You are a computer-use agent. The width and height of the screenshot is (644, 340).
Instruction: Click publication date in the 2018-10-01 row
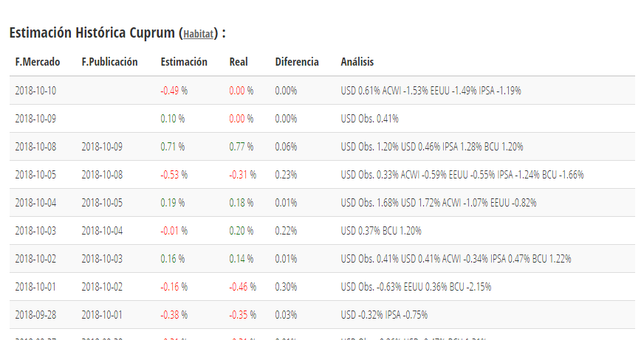[x=102, y=287]
